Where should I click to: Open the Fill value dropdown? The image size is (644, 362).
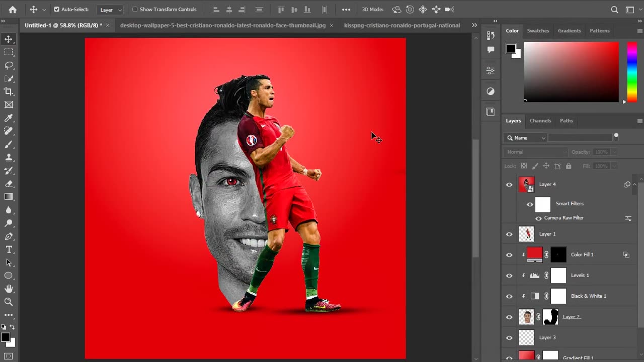click(x=614, y=166)
